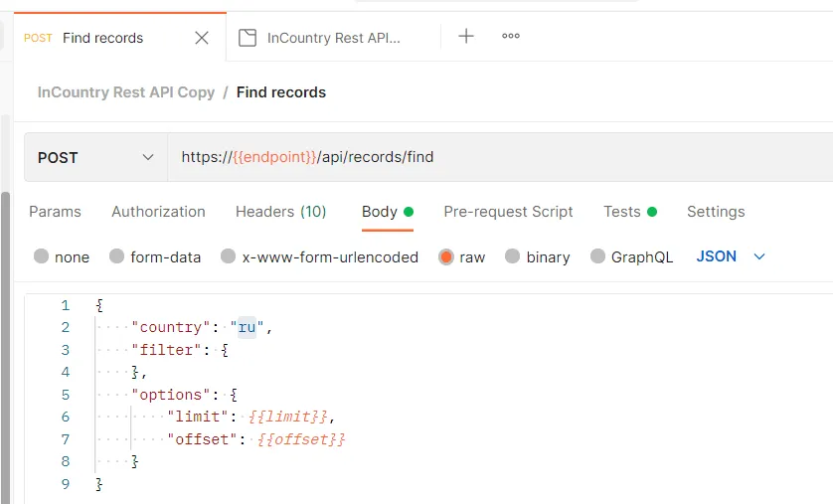Open a new request tab with plus icon
The image size is (833, 504).
click(x=465, y=37)
